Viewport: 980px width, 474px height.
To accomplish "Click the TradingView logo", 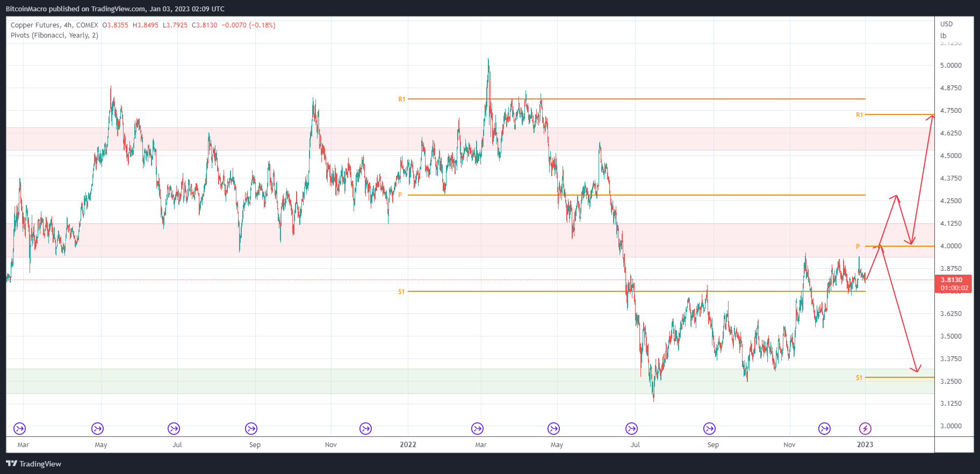I will [x=34, y=464].
